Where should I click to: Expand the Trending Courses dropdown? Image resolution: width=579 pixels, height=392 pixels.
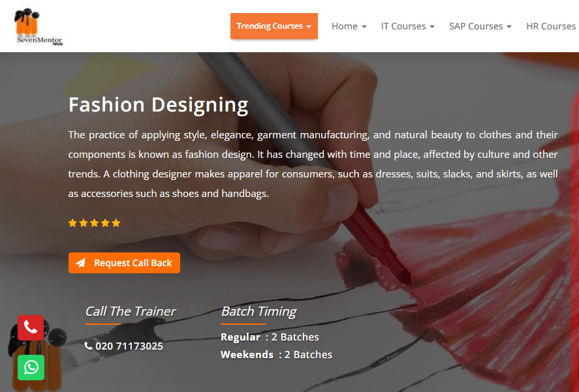[x=274, y=26]
